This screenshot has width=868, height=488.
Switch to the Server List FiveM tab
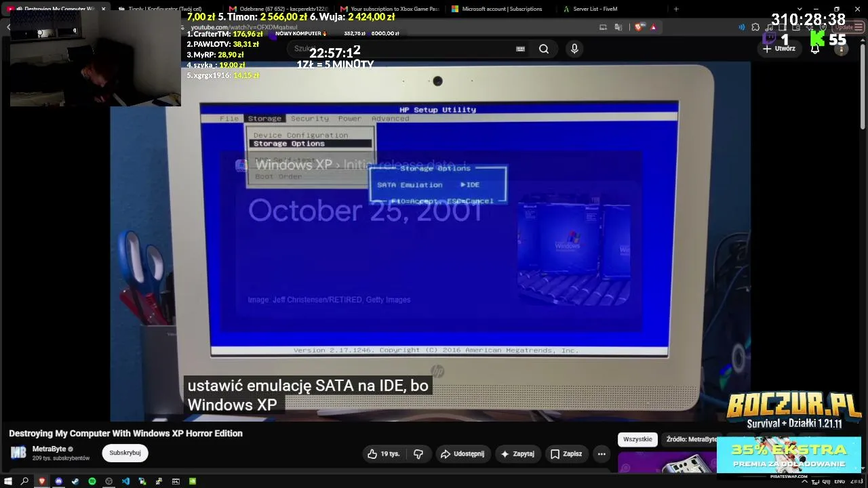612,9
